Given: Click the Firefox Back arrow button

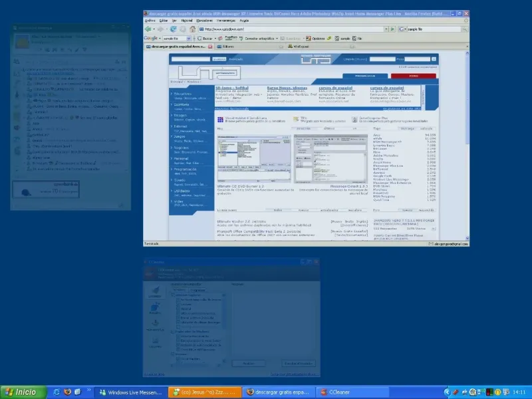Looking at the screenshot, I should [148, 29].
